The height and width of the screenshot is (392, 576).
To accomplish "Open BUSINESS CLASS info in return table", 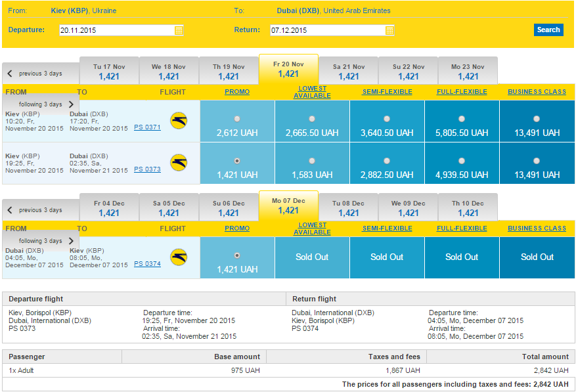I will click(x=537, y=229).
